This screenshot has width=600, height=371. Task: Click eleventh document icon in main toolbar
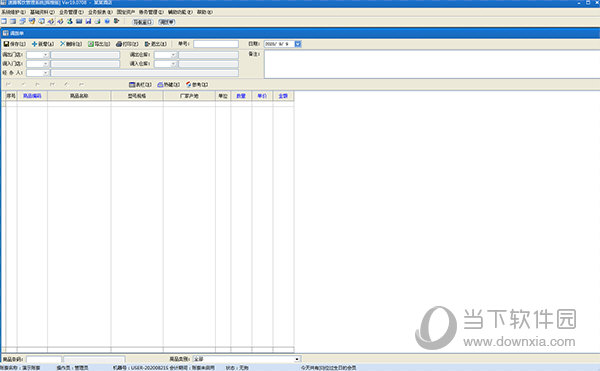pyautogui.click(x=98, y=21)
